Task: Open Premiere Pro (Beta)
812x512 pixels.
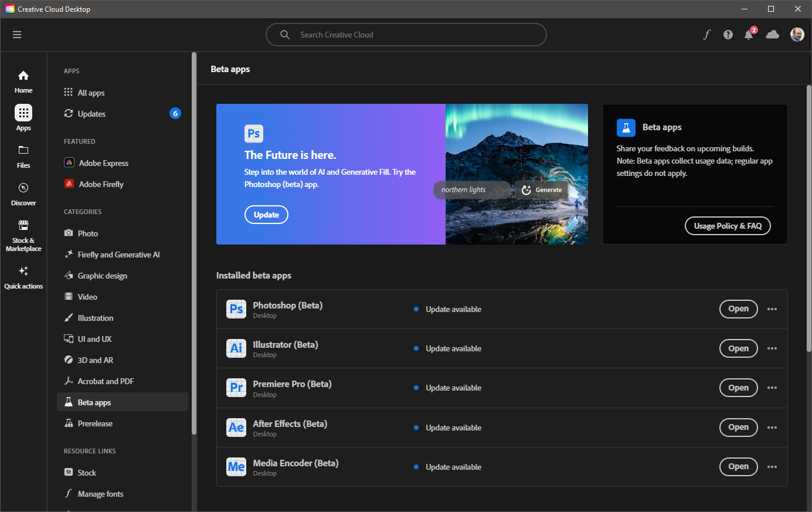Action: pyautogui.click(x=738, y=387)
